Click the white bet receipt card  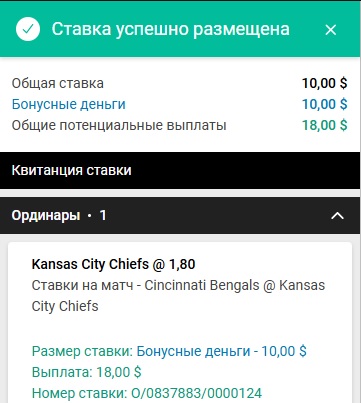click(x=180, y=322)
